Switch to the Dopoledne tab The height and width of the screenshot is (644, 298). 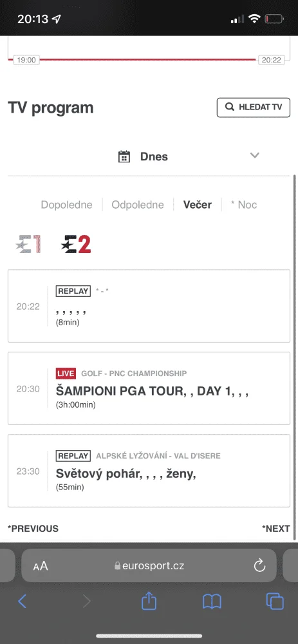66,205
